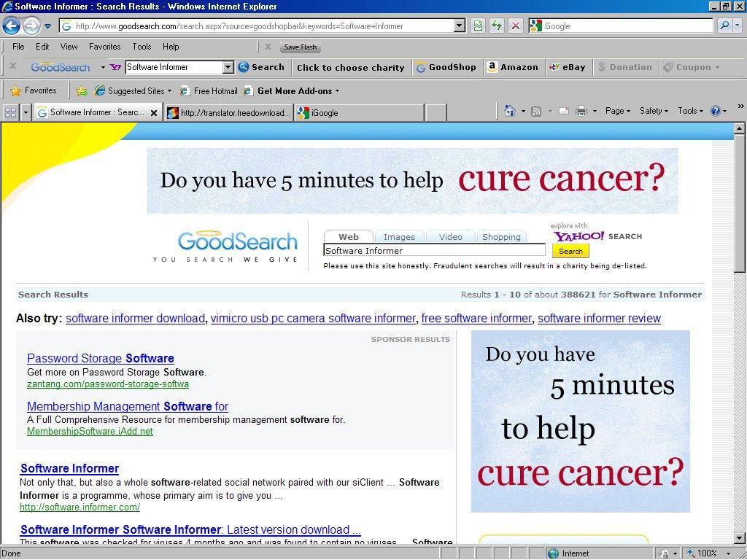Refresh the page with the green arrows icon
Viewport: 747px width, 560px height.
(x=496, y=26)
